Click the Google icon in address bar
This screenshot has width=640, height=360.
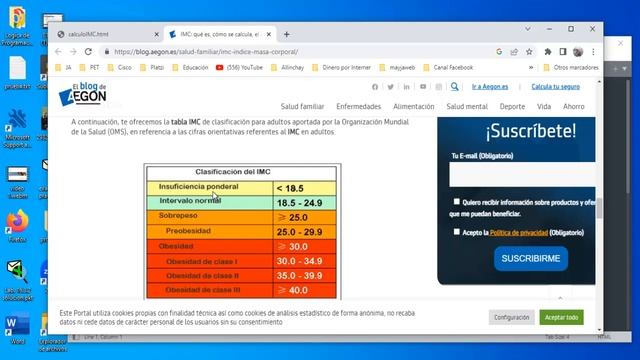coord(499,52)
